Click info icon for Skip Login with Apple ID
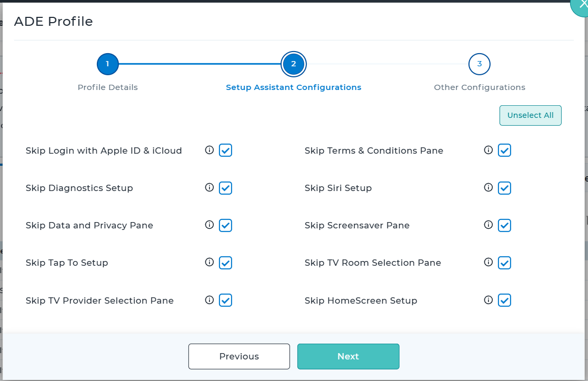 [x=209, y=151]
